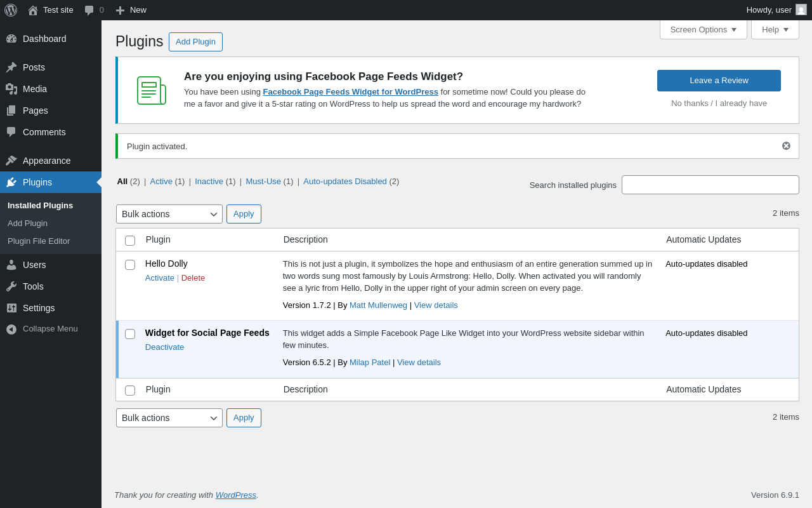Focus the Search installed plugins field
The width and height of the screenshot is (812, 508).
[710, 185]
